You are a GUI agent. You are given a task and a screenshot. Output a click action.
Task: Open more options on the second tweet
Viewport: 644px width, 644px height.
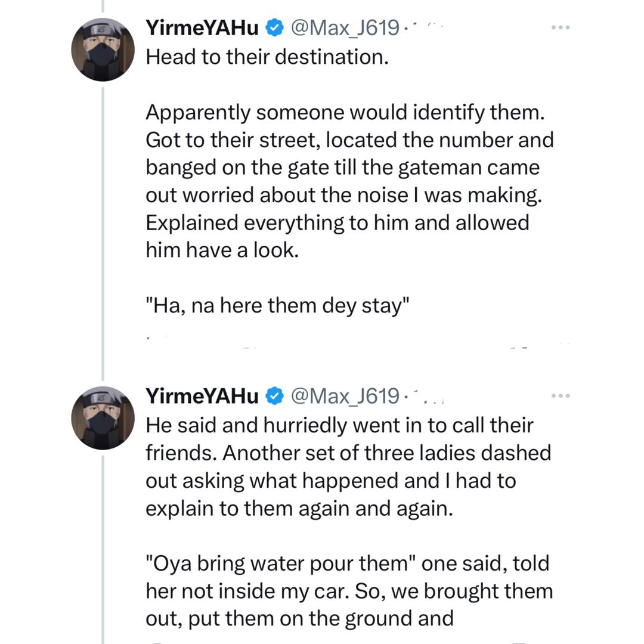(561, 395)
